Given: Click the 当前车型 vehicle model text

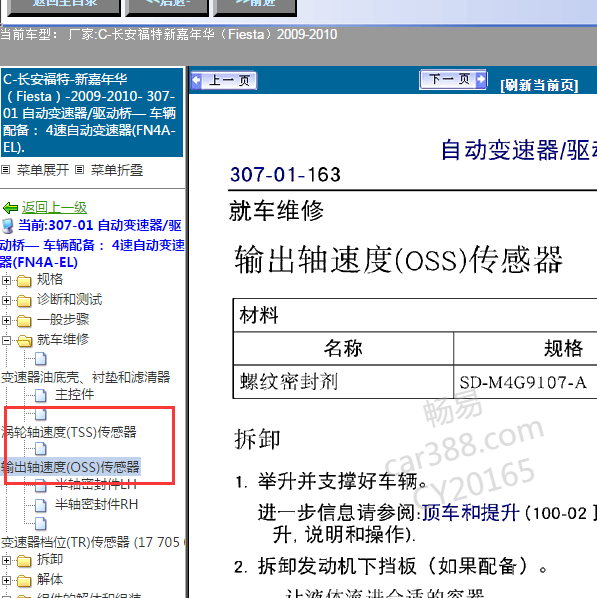Looking at the screenshot, I should 169,35.
